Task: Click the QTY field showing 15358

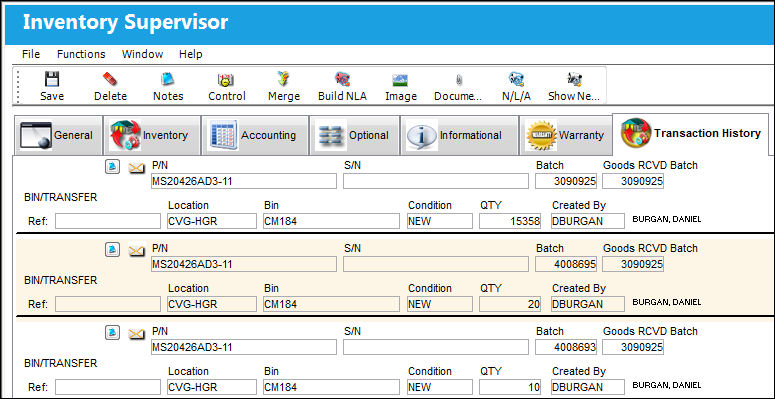Action: tap(510, 221)
